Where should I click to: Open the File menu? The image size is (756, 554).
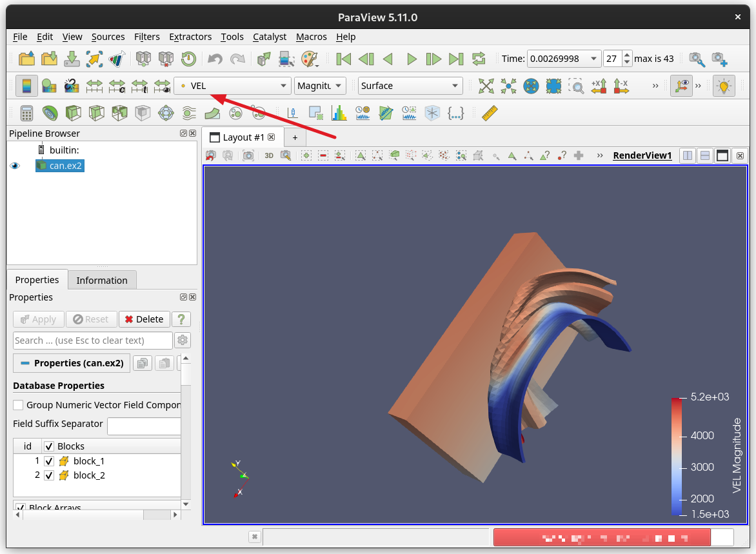(20, 37)
